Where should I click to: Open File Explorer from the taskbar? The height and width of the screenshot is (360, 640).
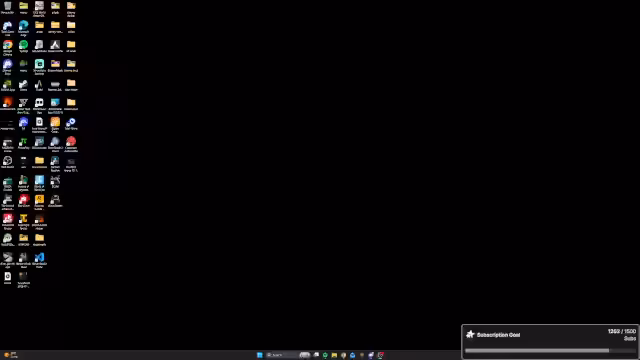(334, 355)
